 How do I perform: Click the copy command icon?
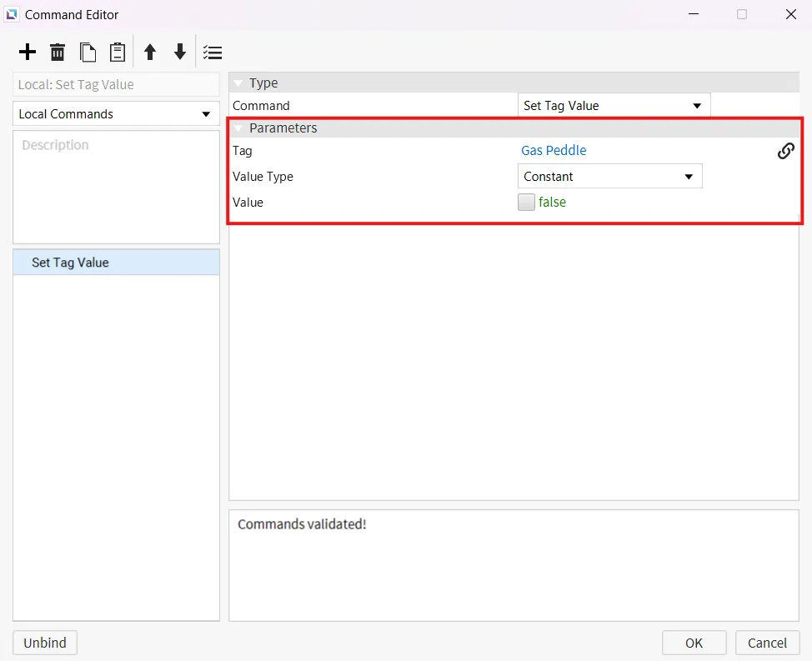tap(88, 53)
